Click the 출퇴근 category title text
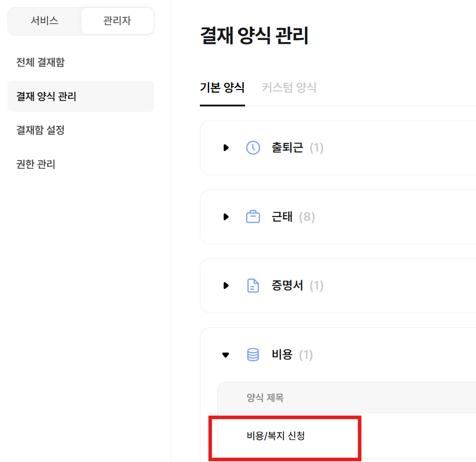Screen dimensions: 476x462 tap(287, 148)
